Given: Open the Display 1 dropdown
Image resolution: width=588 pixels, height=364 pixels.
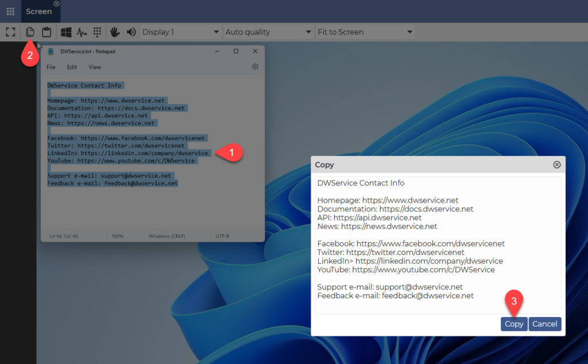Looking at the screenshot, I should [181, 32].
